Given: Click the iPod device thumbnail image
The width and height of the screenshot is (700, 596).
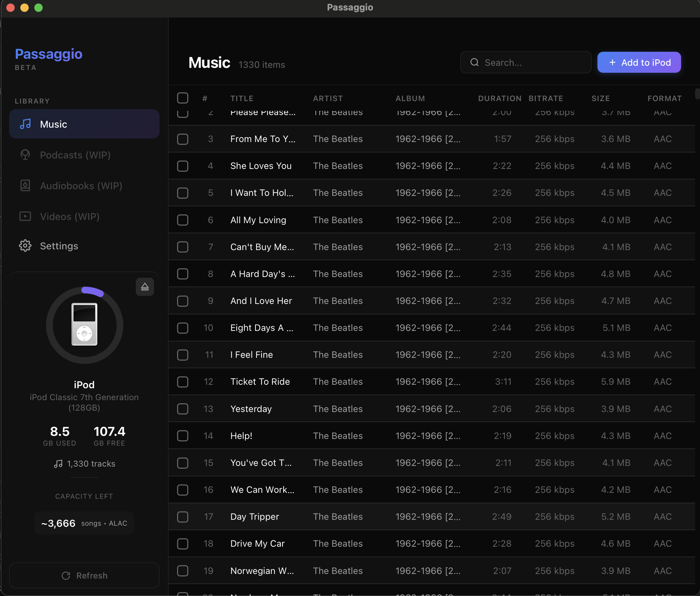Looking at the screenshot, I should pyautogui.click(x=84, y=325).
